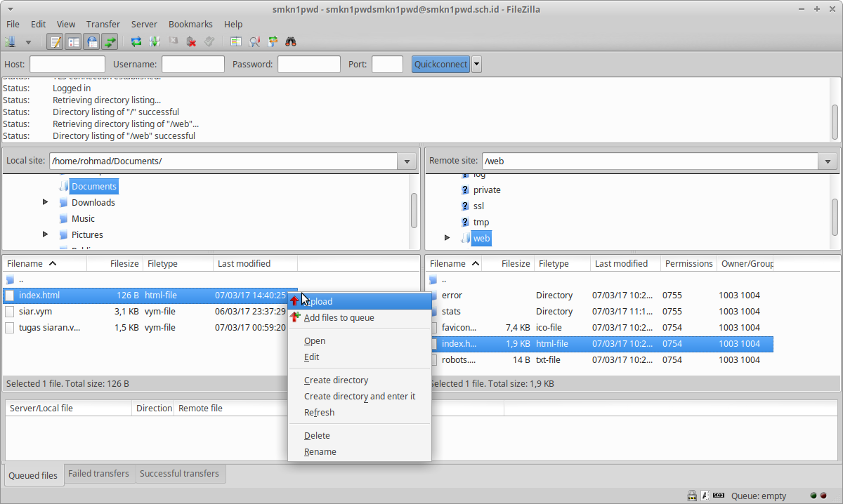Click the process transfer queue icon
This screenshot has height=504, width=843.
(x=155, y=42)
